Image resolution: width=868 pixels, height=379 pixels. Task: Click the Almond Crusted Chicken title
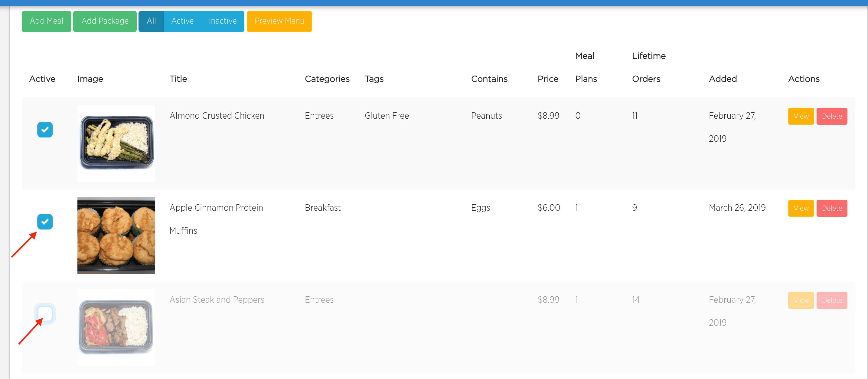coord(217,116)
